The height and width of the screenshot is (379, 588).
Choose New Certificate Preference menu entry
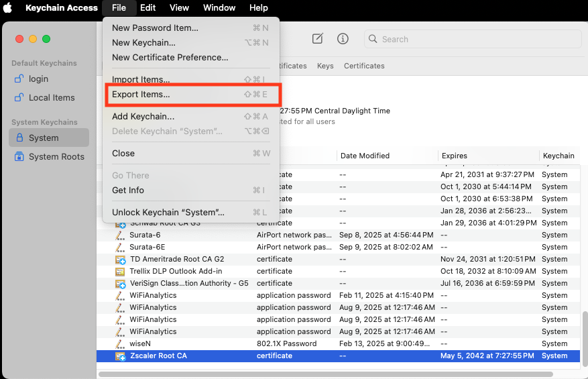tap(191, 57)
